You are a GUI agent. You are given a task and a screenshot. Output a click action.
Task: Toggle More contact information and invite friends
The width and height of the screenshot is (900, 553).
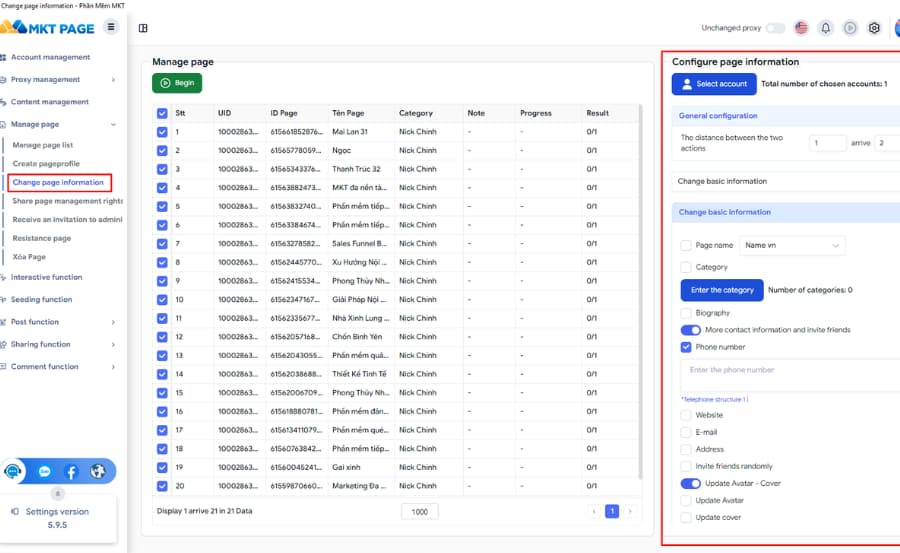[690, 330]
